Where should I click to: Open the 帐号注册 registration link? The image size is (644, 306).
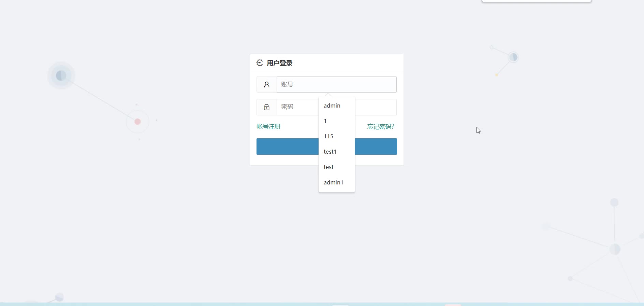click(x=268, y=127)
